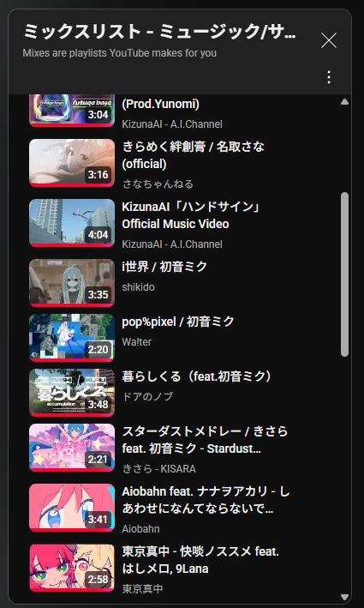The height and width of the screenshot is (608, 364).
Task: Click the pop%pixel video thumbnail
Action: click(72, 338)
